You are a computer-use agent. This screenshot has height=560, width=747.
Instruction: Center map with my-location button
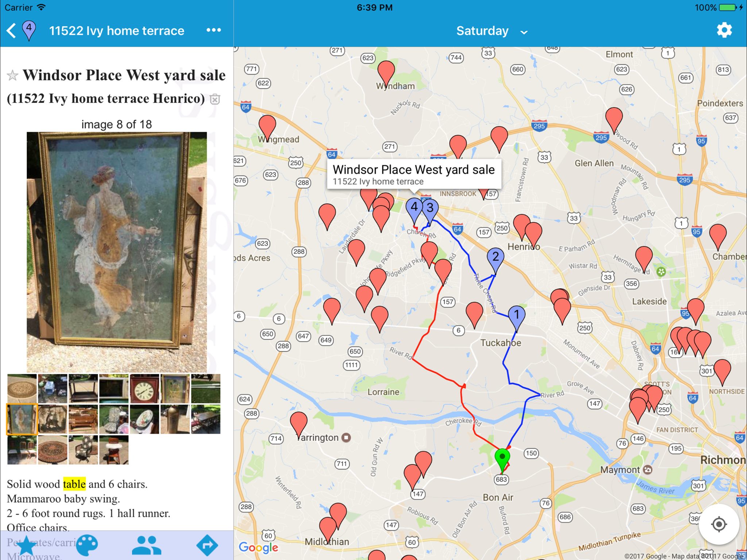click(x=719, y=525)
